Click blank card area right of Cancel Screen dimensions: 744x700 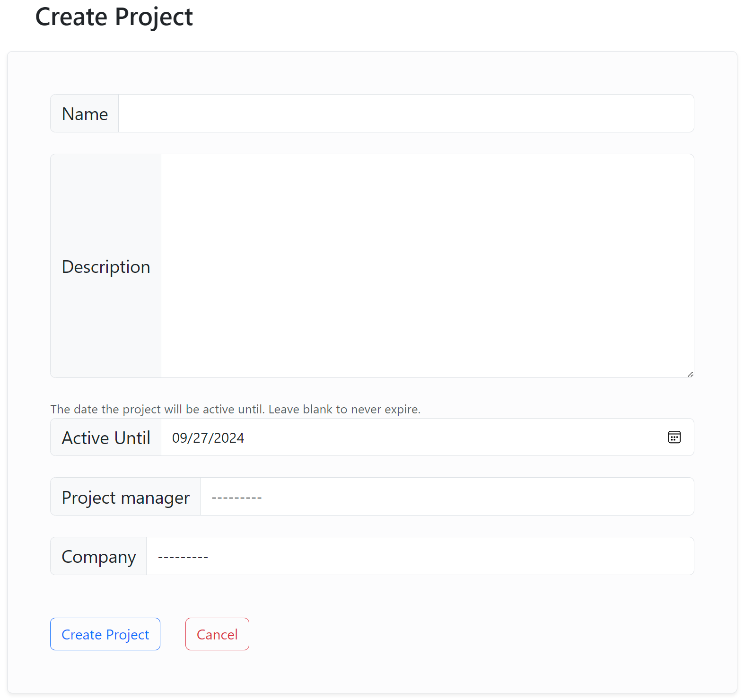(473, 634)
